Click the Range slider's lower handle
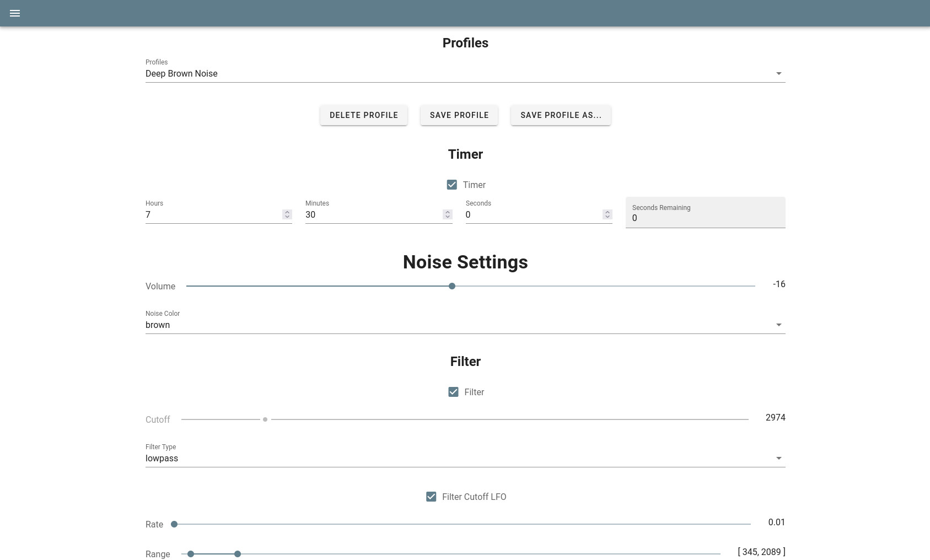 [191, 554]
